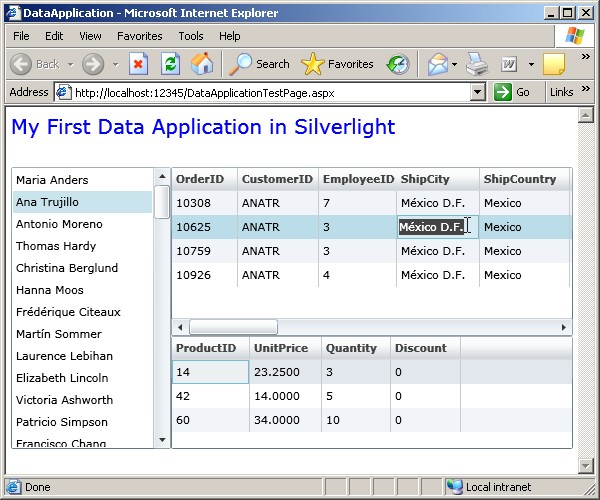Screen dimensions: 600x500
Task: Open the Edit menu
Action: tap(54, 36)
